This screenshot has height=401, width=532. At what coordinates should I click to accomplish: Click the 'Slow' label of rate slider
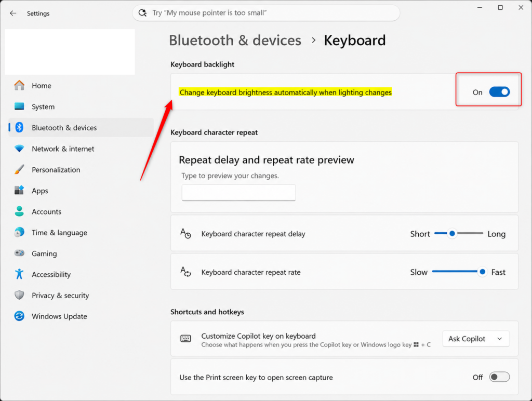tap(419, 272)
